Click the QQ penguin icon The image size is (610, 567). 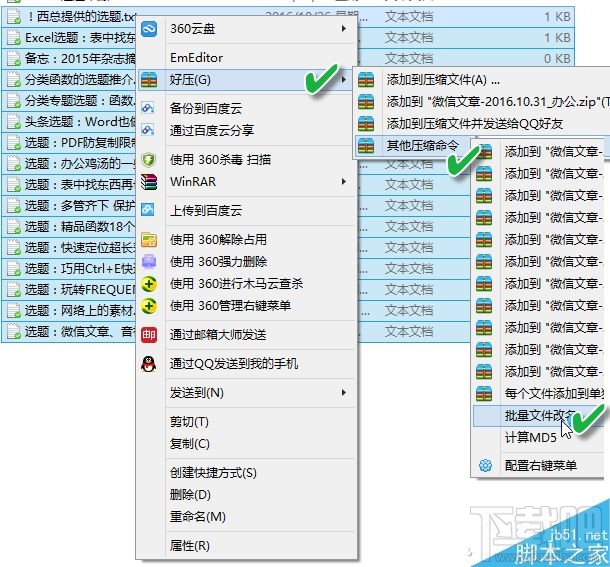click(x=149, y=364)
